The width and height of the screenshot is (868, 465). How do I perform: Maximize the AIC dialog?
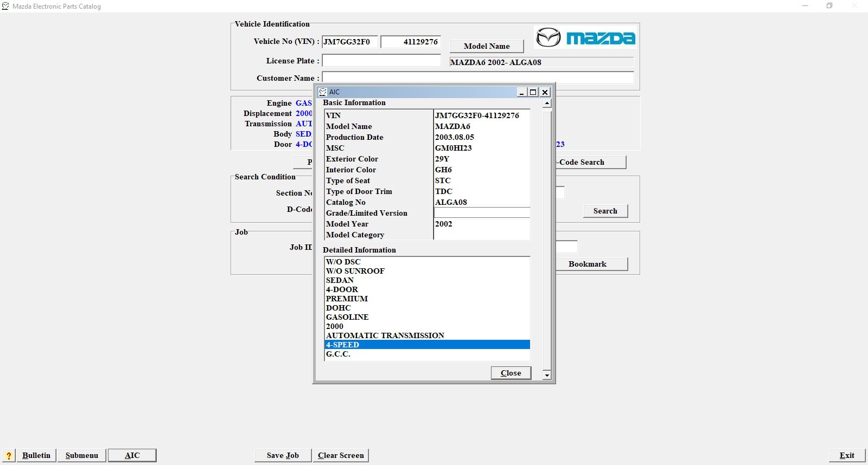(x=533, y=92)
